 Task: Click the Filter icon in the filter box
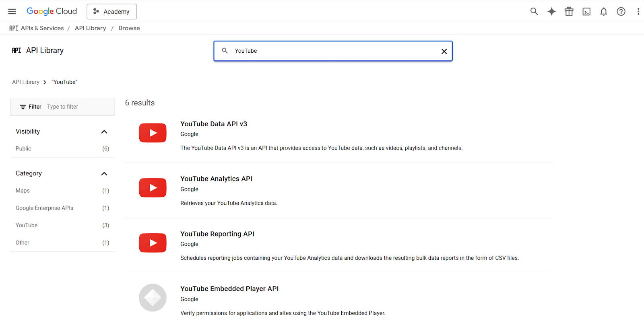tap(23, 107)
